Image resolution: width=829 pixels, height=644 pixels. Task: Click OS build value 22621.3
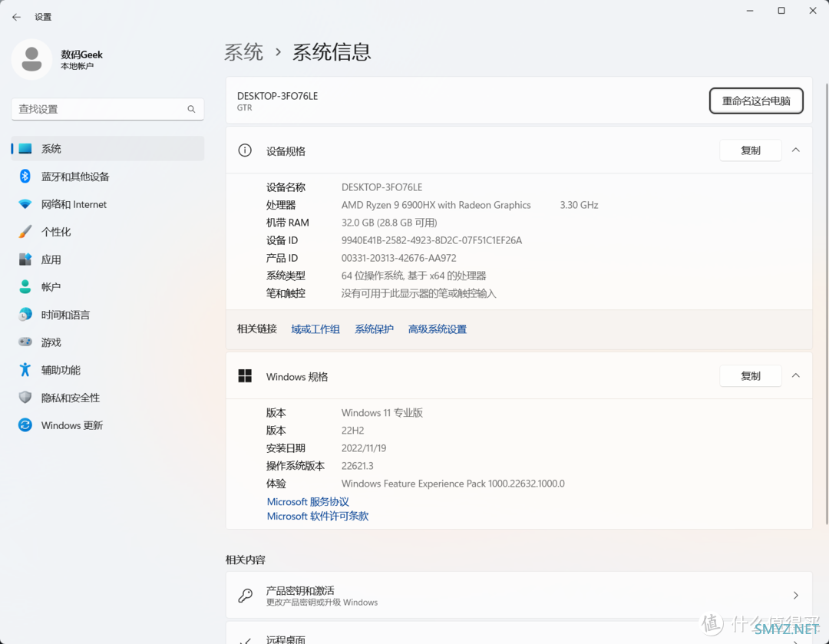click(358, 466)
